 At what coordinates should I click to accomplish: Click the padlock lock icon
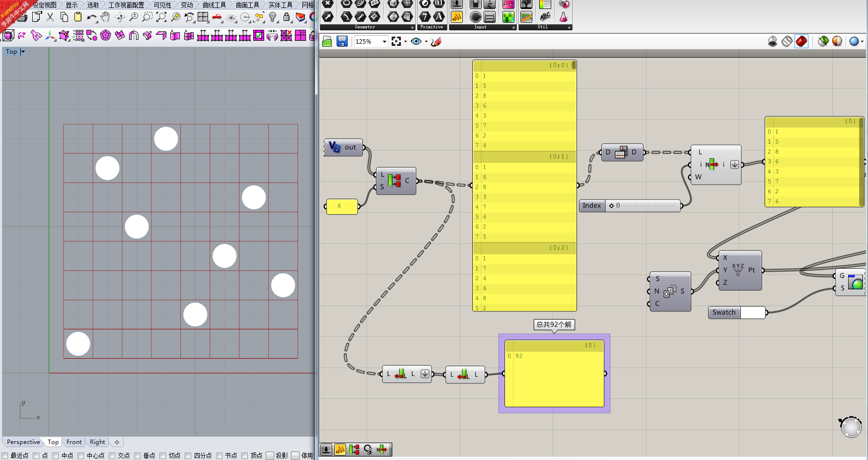coord(287,17)
